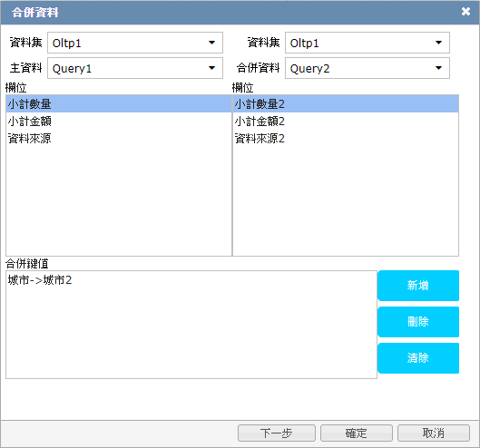The width and height of the screenshot is (480, 448).
Task: Cancel the dialog with 取消
Action: (x=434, y=433)
